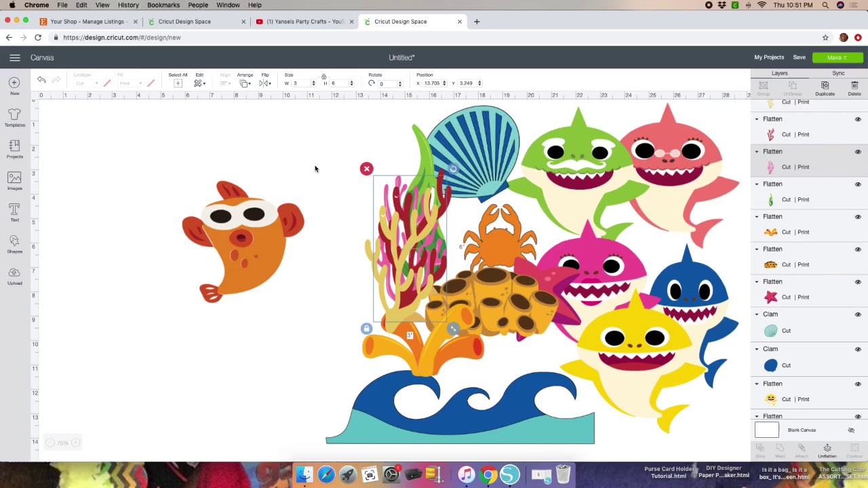Click the Make It button
868x488 pixels.
pyautogui.click(x=837, y=58)
